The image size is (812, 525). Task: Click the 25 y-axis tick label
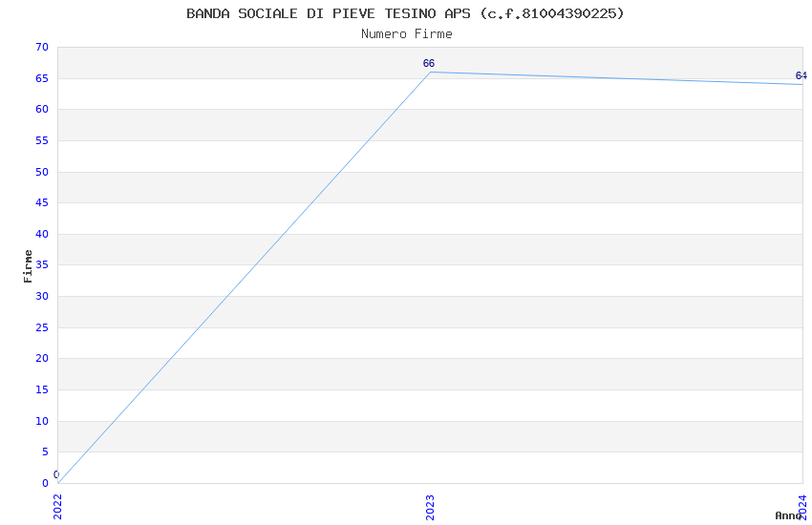tap(42, 328)
